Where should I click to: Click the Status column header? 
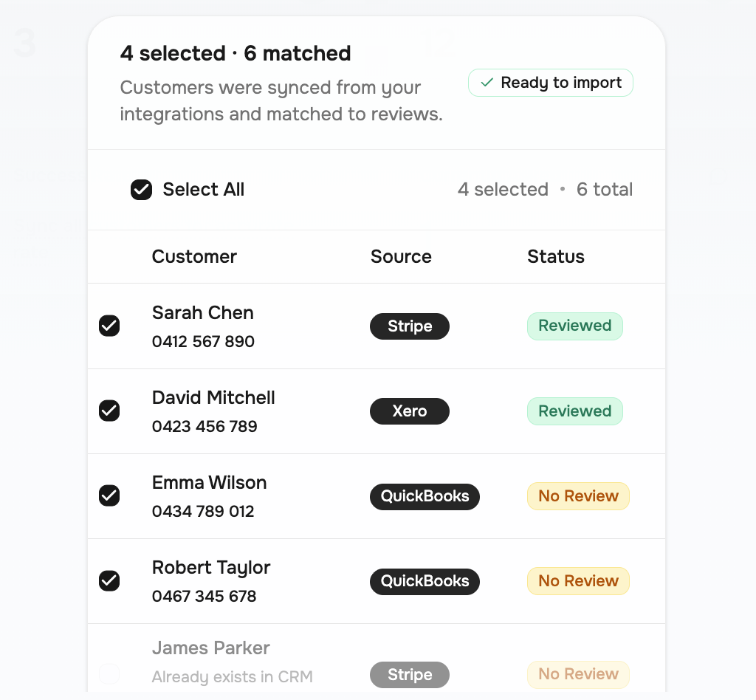[555, 256]
